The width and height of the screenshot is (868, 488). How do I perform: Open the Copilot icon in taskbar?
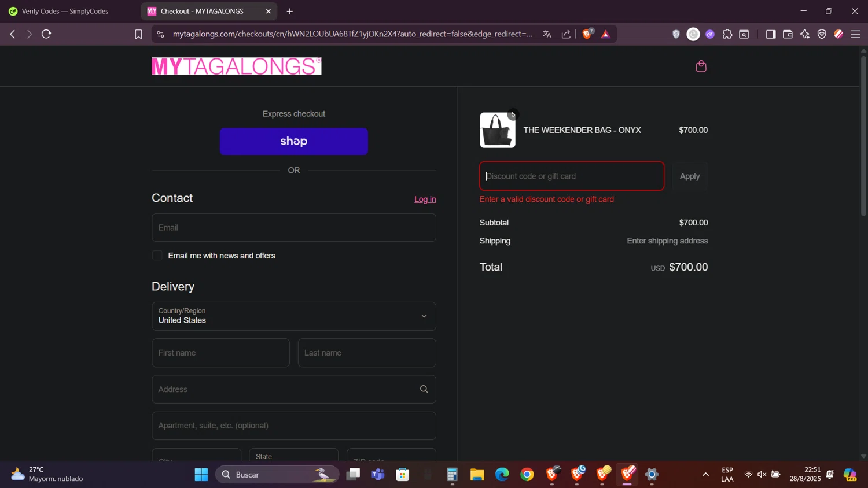click(850, 475)
